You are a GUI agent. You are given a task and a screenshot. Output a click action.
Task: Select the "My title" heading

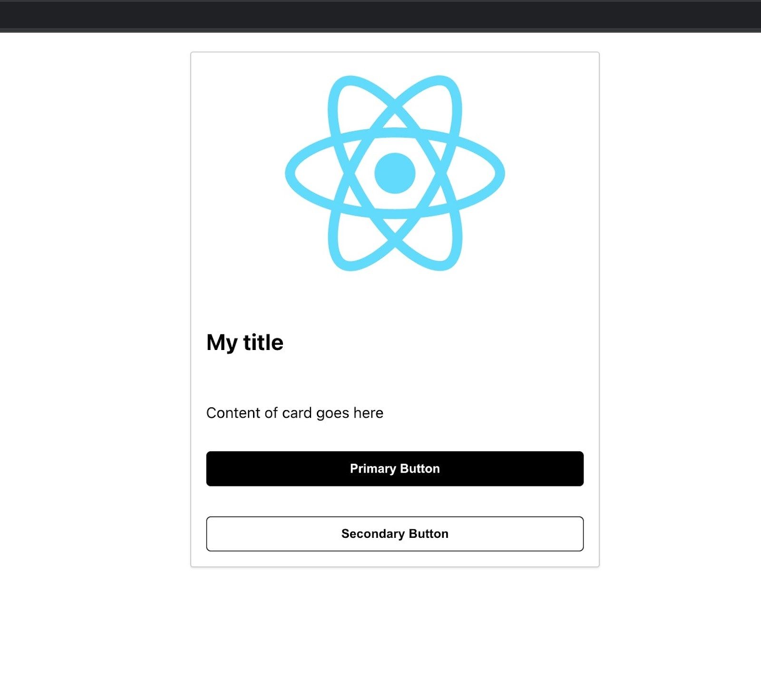pos(245,342)
